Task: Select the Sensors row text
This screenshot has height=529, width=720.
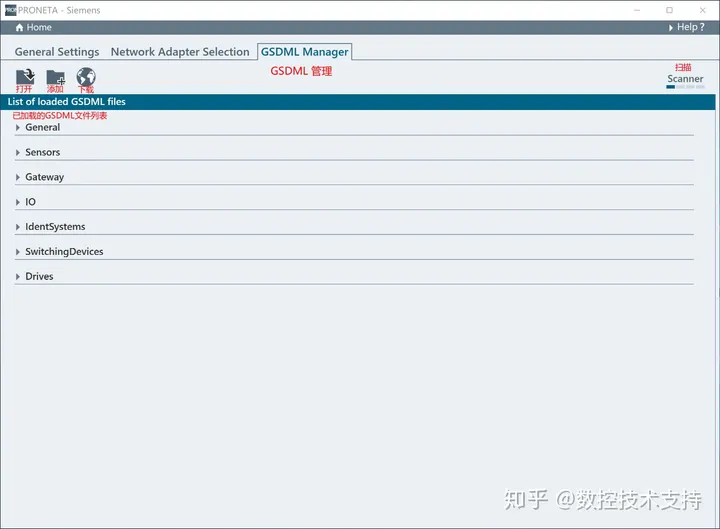Action: coord(43,152)
